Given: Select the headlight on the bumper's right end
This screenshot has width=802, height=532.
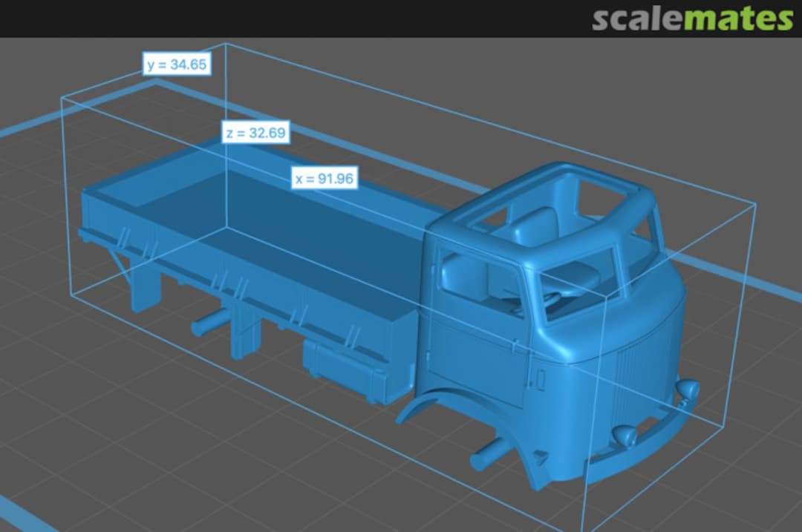Looking at the screenshot, I should pos(689,388).
